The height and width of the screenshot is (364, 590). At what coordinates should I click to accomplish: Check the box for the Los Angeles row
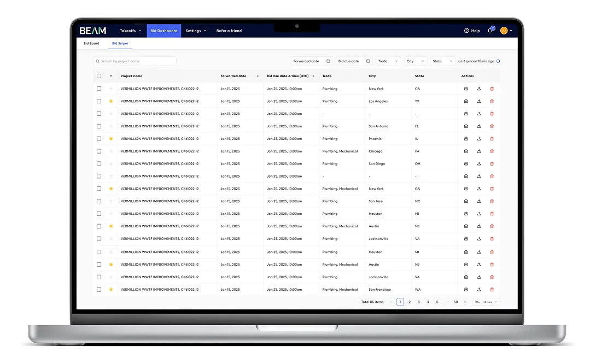(x=99, y=101)
